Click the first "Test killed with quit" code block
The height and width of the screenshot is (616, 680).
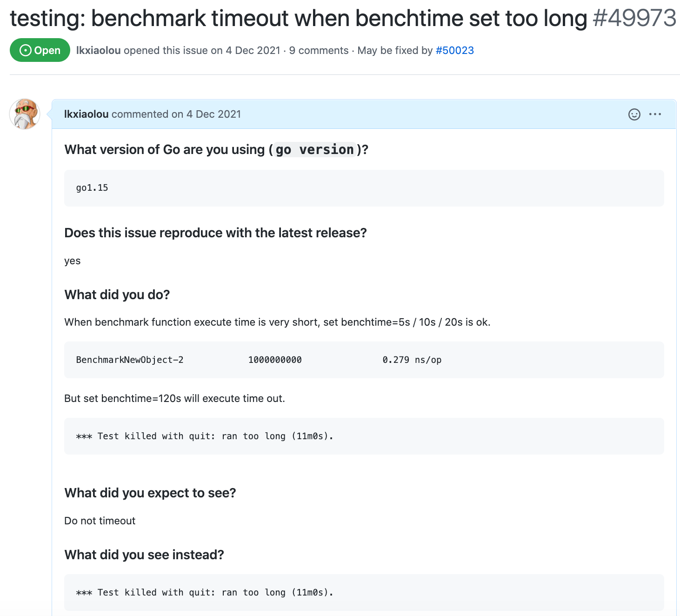pyautogui.click(x=364, y=436)
